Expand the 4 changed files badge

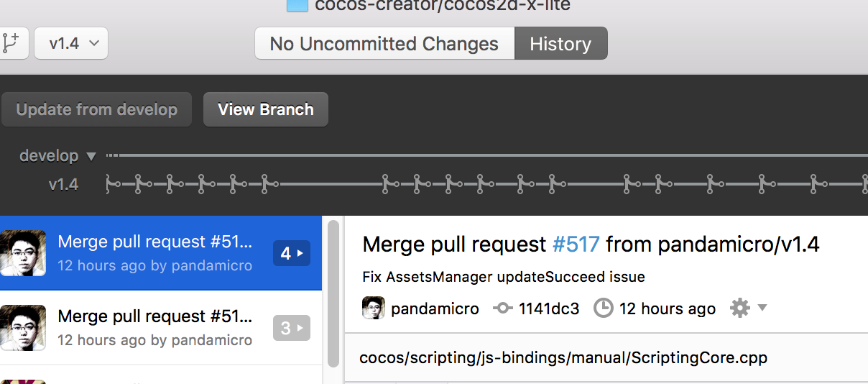pyautogui.click(x=291, y=253)
